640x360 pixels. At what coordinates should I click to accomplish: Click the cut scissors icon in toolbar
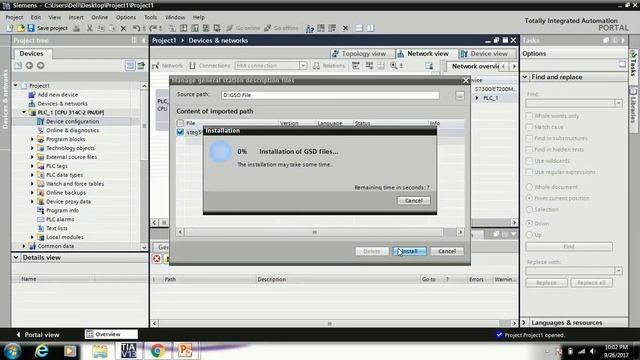tap(89, 28)
